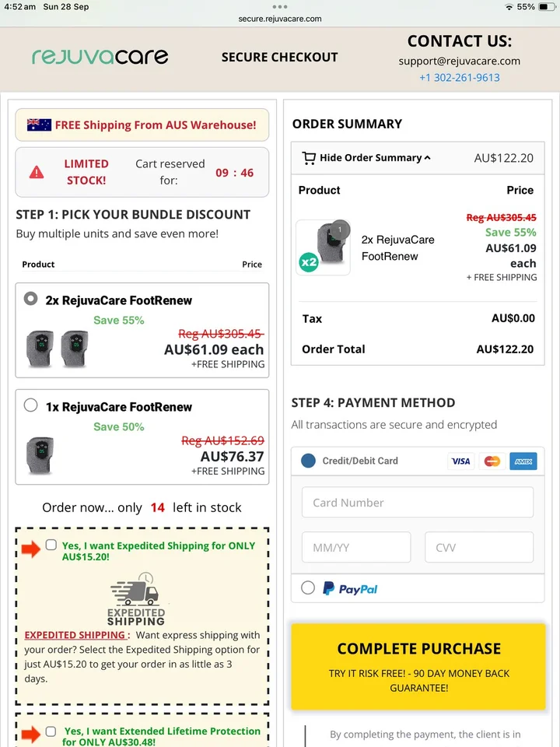Click the Mastercard icon
The width and height of the screenshot is (560, 747).
pos(492,461)
